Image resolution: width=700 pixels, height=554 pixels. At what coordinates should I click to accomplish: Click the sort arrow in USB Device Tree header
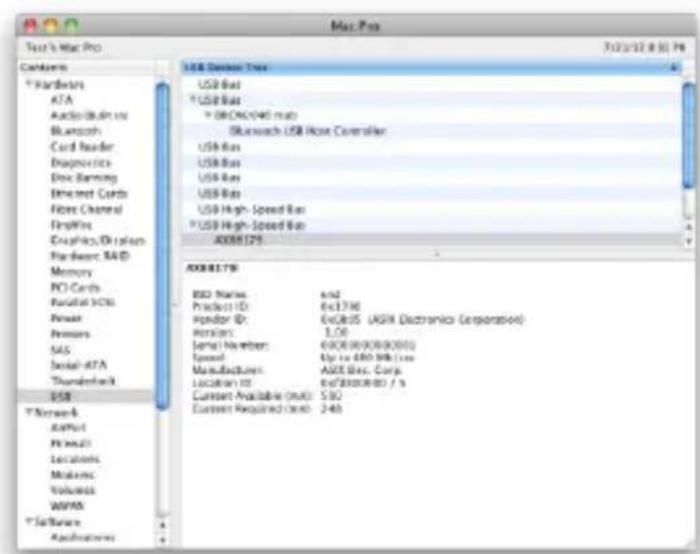point(673,67)
